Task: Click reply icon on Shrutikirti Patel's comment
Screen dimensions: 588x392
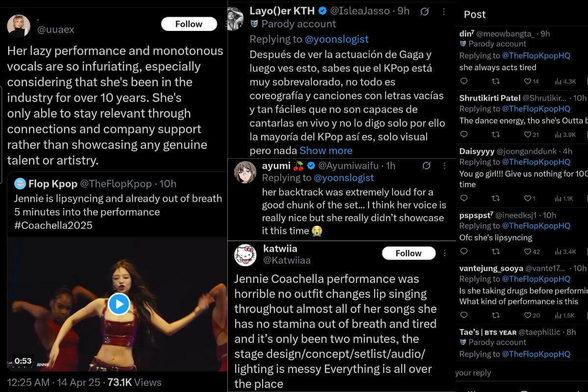Action: (464, 134)
